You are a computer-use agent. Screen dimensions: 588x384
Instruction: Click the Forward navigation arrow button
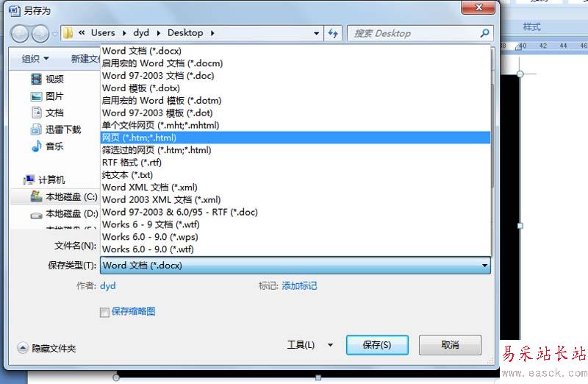40,34
